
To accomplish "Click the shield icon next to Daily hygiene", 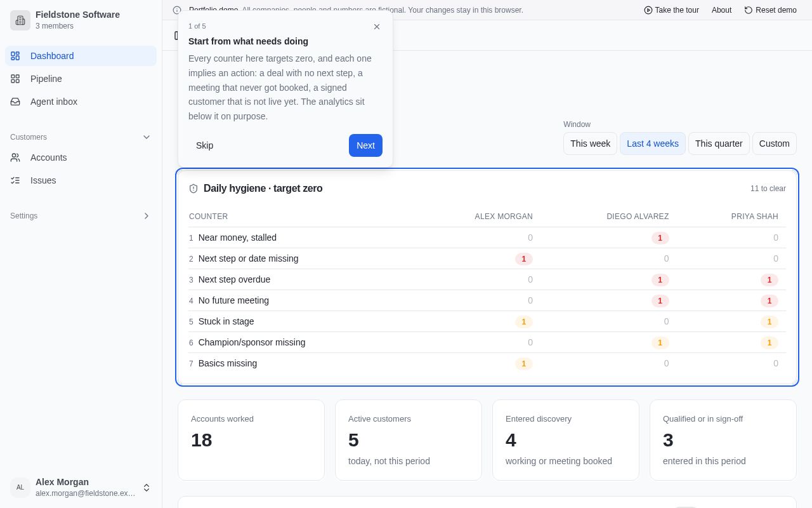I will pos(193,189).
